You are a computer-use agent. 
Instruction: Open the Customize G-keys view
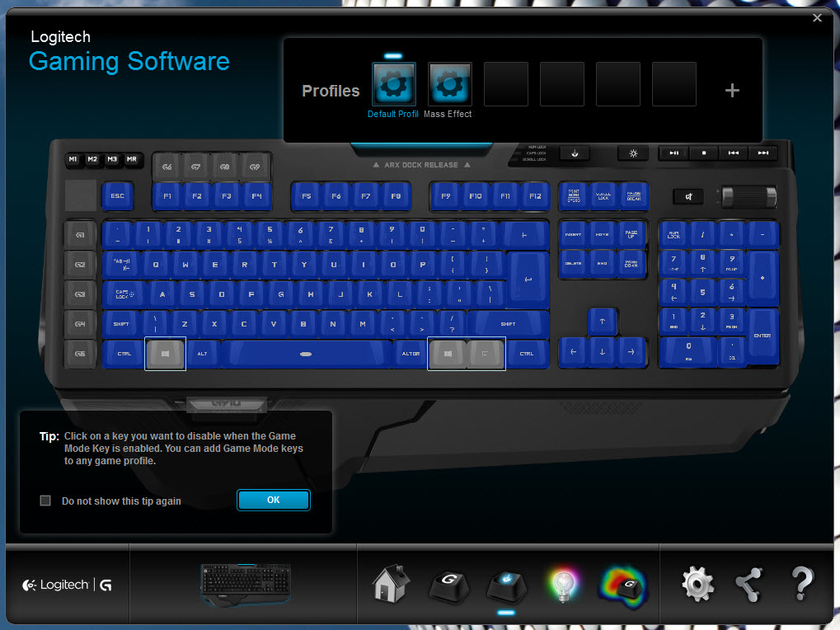[449, 586]
